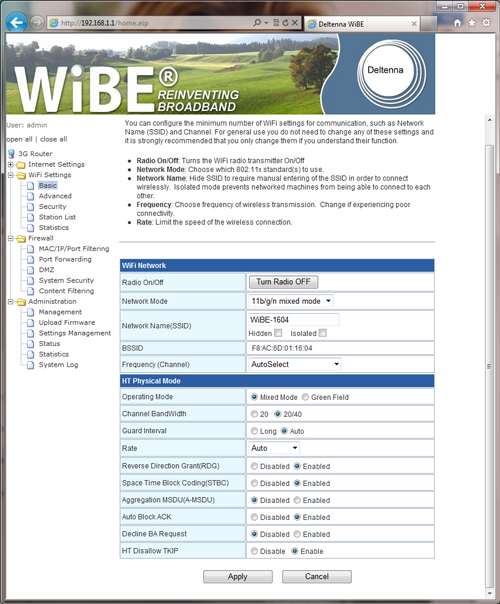Choose Long guard interval

(254, 431)
